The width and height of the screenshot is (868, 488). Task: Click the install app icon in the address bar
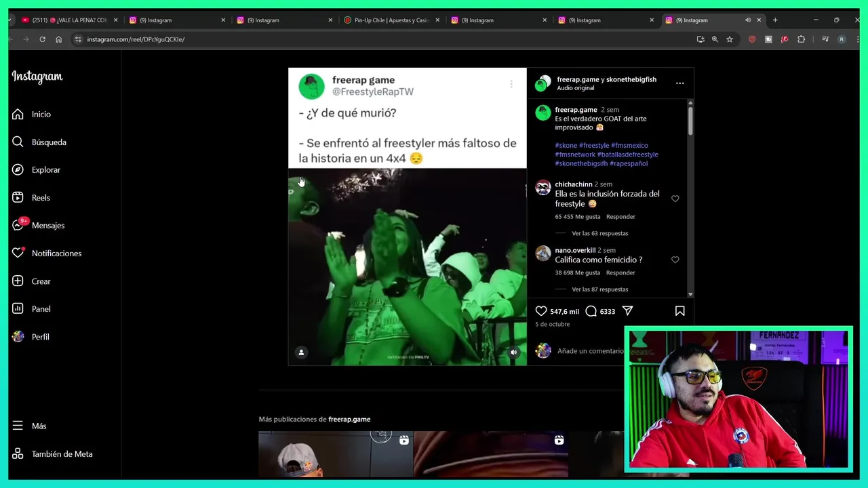[701, 39]
